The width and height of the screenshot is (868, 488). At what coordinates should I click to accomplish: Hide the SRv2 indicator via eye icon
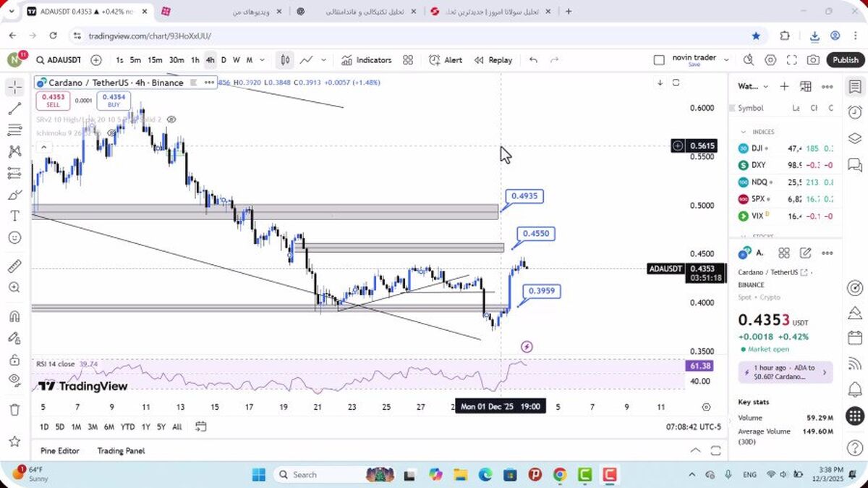pos(171,119)
